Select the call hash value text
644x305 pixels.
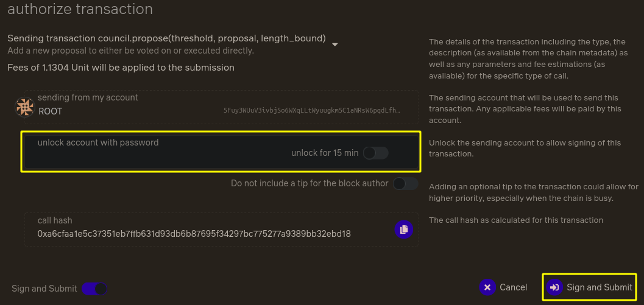[194, 234]
